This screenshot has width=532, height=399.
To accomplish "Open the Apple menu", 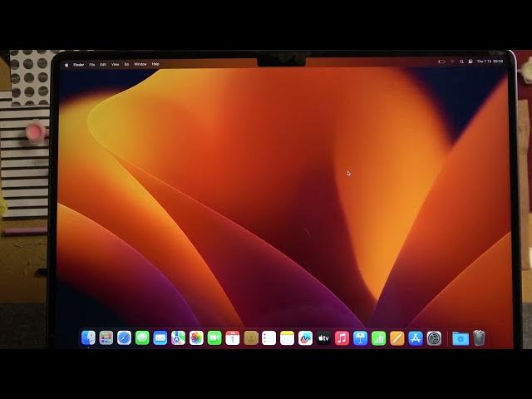I will [66, 65].
